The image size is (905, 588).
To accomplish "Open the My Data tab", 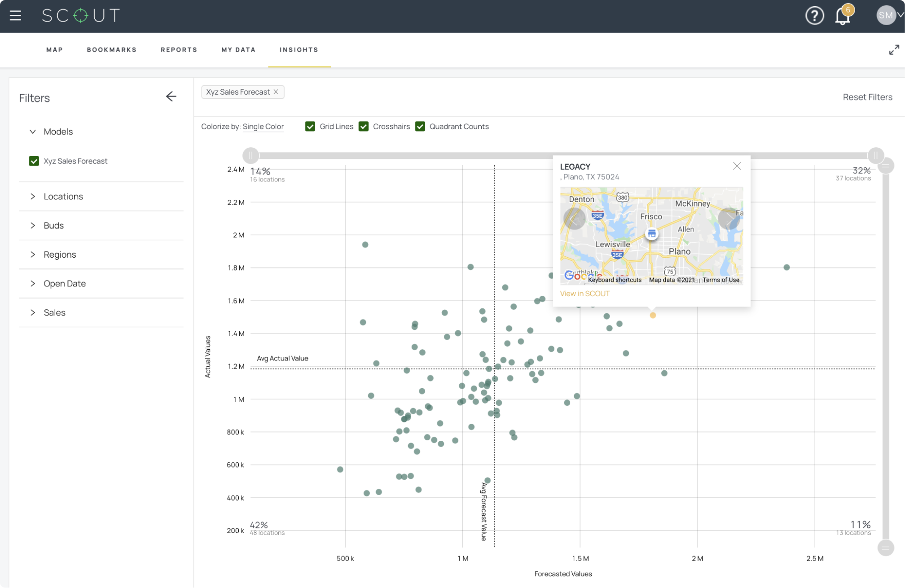I will point(238,49).
